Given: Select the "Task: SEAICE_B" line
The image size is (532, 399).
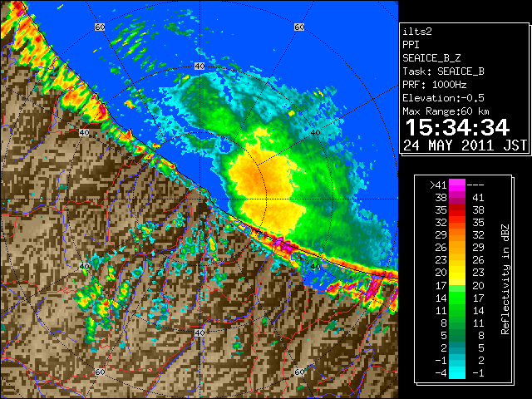Looking at the screenshot, I should point(443,71).
